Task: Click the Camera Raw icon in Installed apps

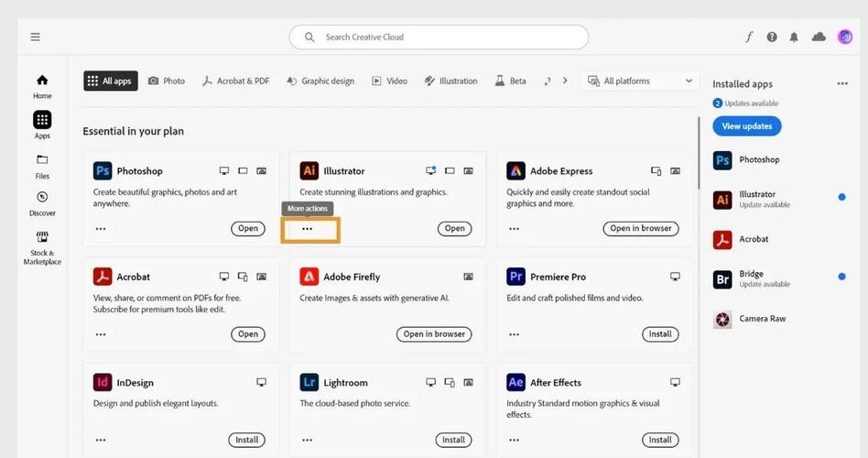Action: click(x=722, y=319)
